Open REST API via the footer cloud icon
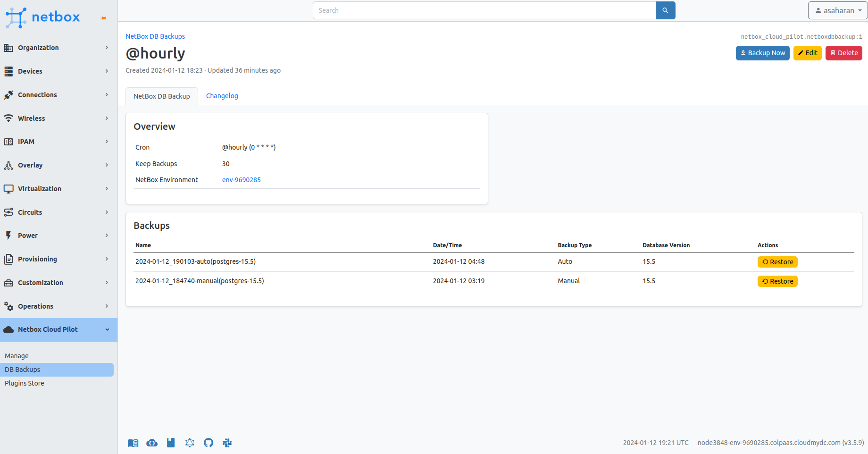 click(x=152, y=443)
